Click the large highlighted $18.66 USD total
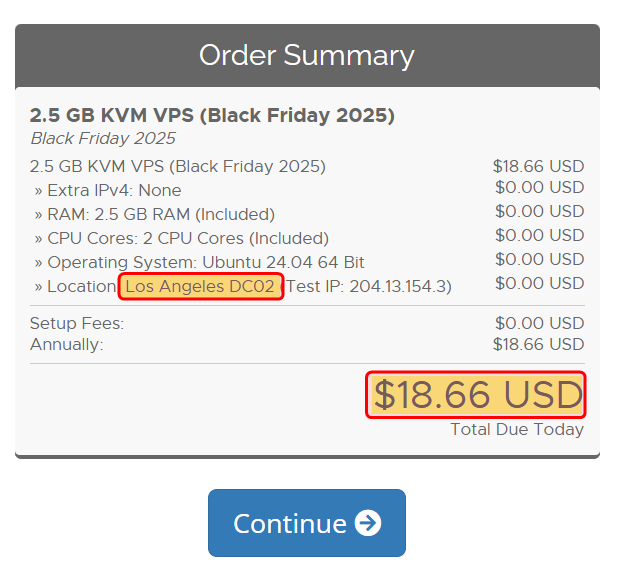 point(476,396)
